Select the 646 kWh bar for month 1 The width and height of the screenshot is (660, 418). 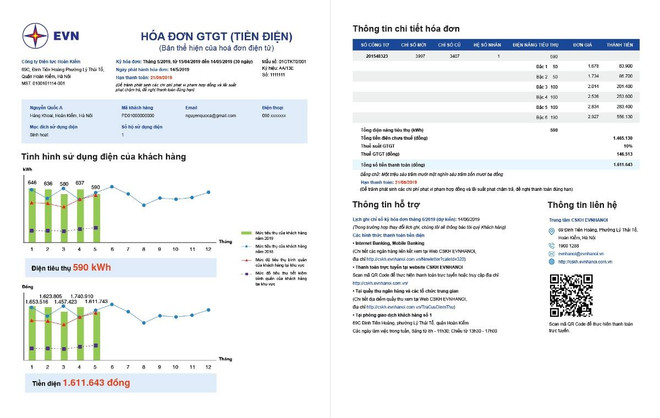click(x=32, y=215)
